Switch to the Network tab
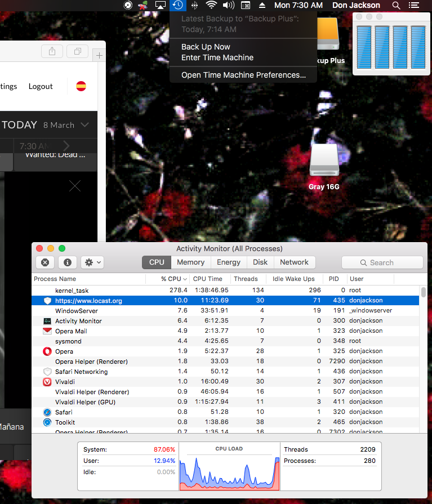The height and width of the screenshot is (504, 432). (x=294, y=262)
